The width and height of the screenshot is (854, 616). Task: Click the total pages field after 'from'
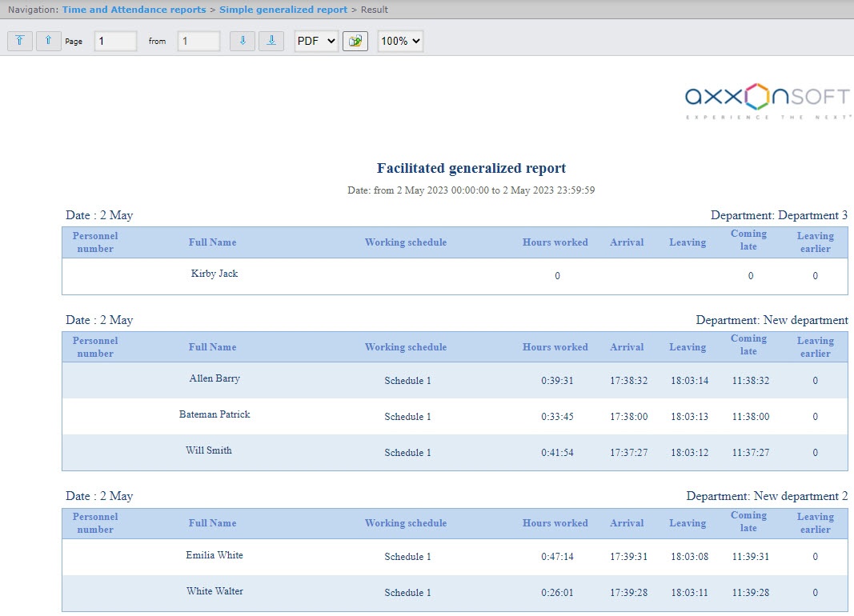[198, 42]
